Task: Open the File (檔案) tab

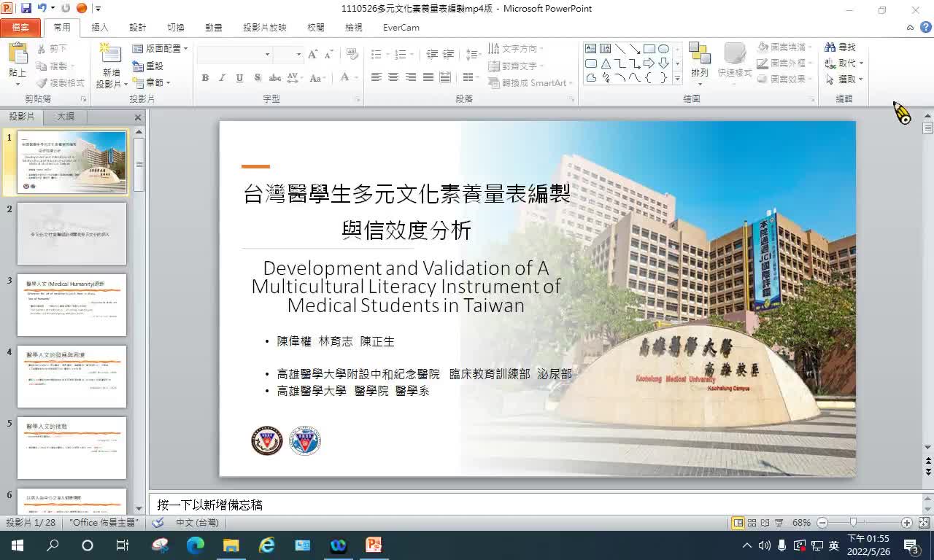Action: tap(20, 28)
